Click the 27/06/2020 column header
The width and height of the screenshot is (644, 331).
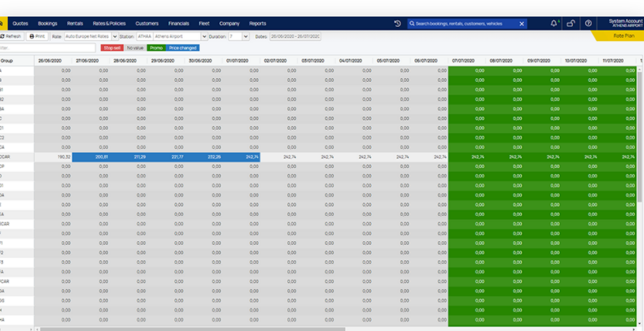click(91, 61)
